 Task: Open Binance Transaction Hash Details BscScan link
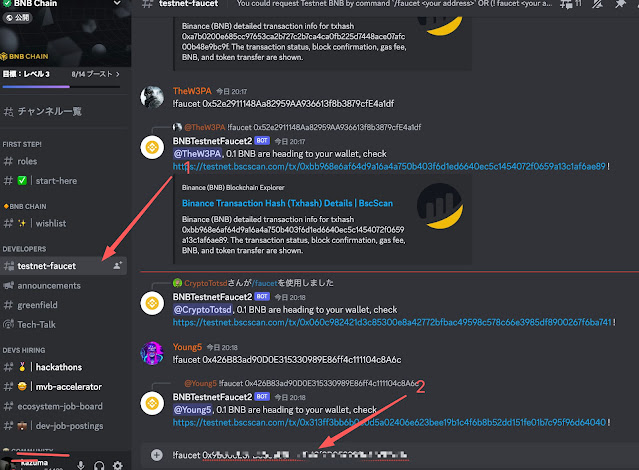click(x=287, y=203)
